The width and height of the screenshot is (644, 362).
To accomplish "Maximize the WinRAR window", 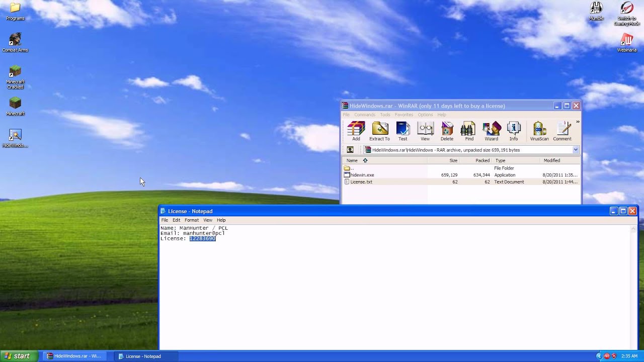I will coord(567,106).
